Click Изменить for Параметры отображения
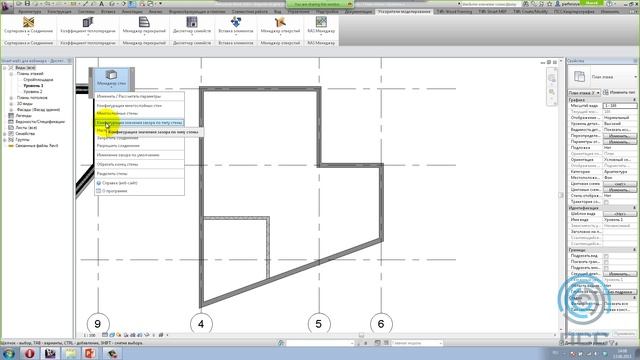 click(620, 142)
